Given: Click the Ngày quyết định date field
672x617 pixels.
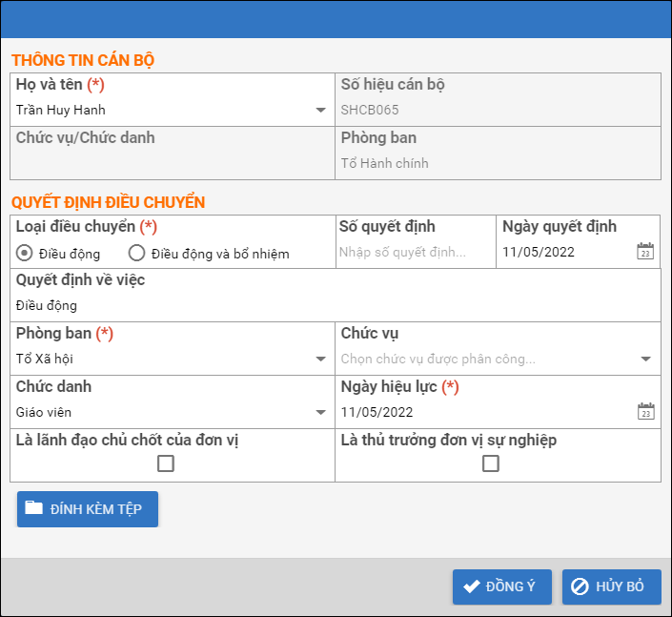Looking at the screenshot, I should [562, 253].
